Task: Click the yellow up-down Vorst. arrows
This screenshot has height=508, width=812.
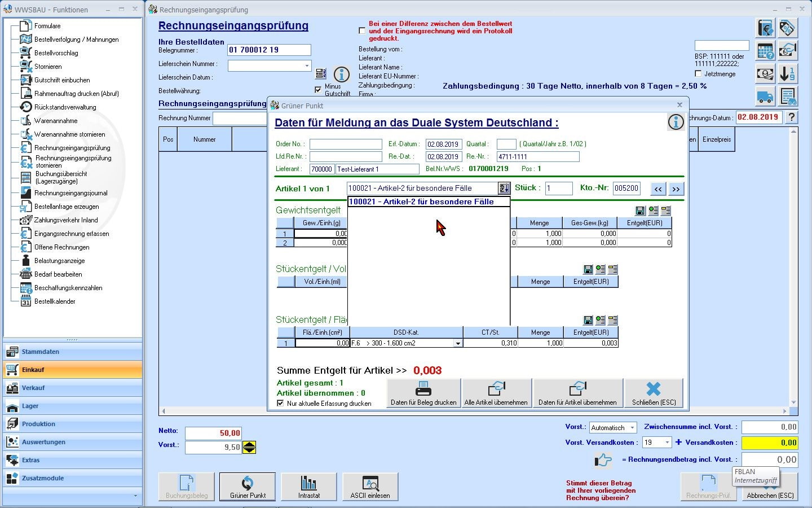Action: click(249, 447)
